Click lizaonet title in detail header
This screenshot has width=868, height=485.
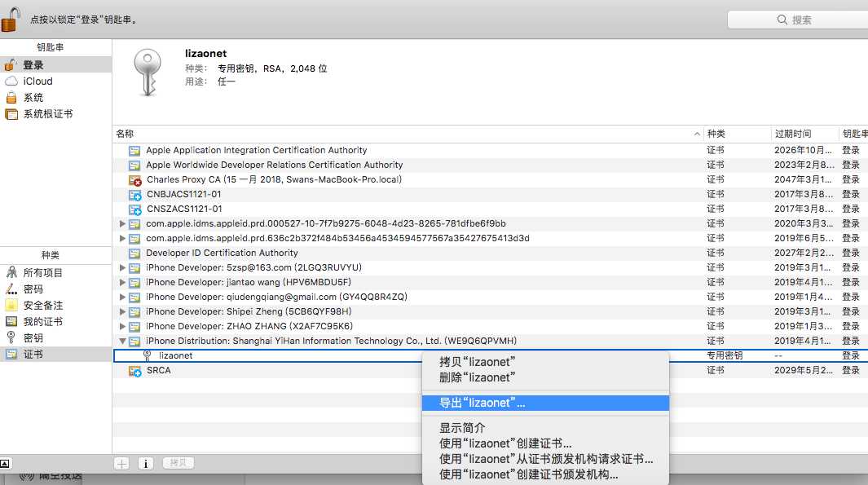(206, 53)
